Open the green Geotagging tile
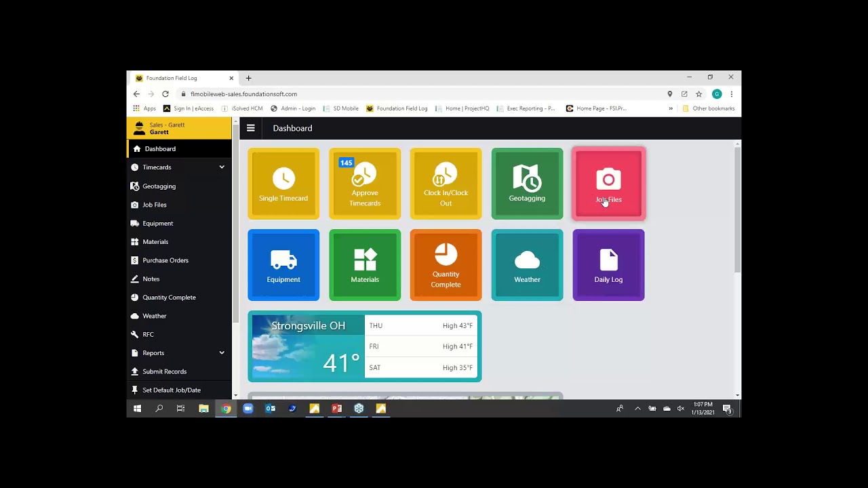This screenshot has height=488, width=868. pyautogui.click(x=527, y=184)
